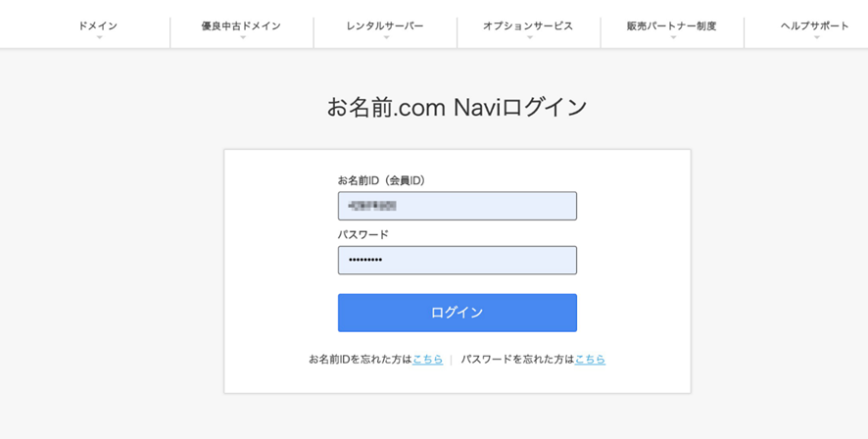The width and height of the screenshot is (868, 439).
Task: Open the 優良中古ドメイン menu
Action: tap(241, 26)
